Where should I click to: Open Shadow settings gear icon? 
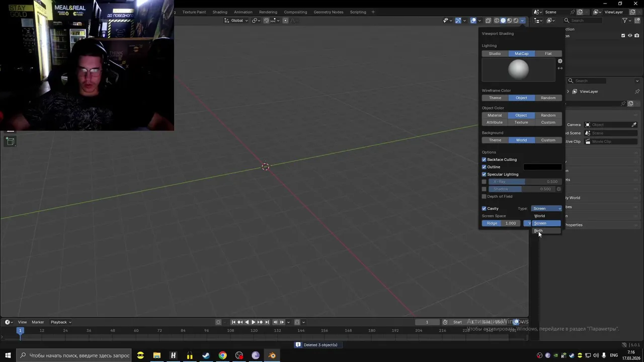click(x=559, y=189)
